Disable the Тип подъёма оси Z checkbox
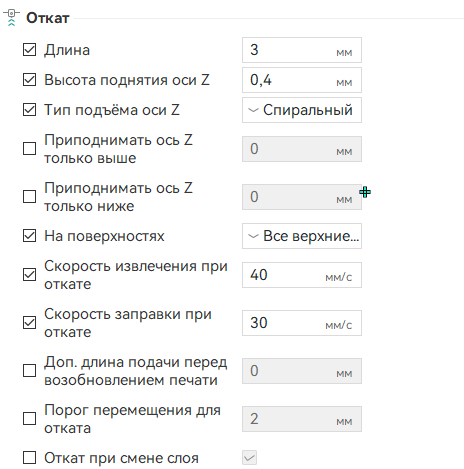Viewport: 464px width, 469px height. click(29, 110)
